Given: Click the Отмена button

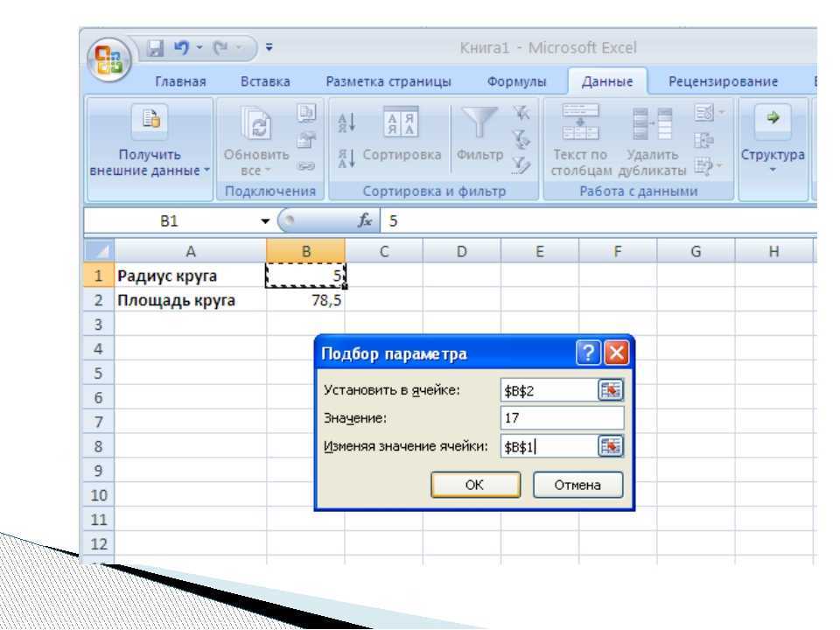Looking at the screenshot, I should pos(578,485).
